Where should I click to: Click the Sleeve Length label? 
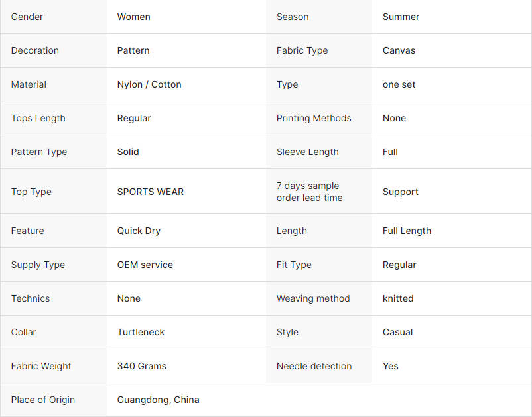[307, 152]
